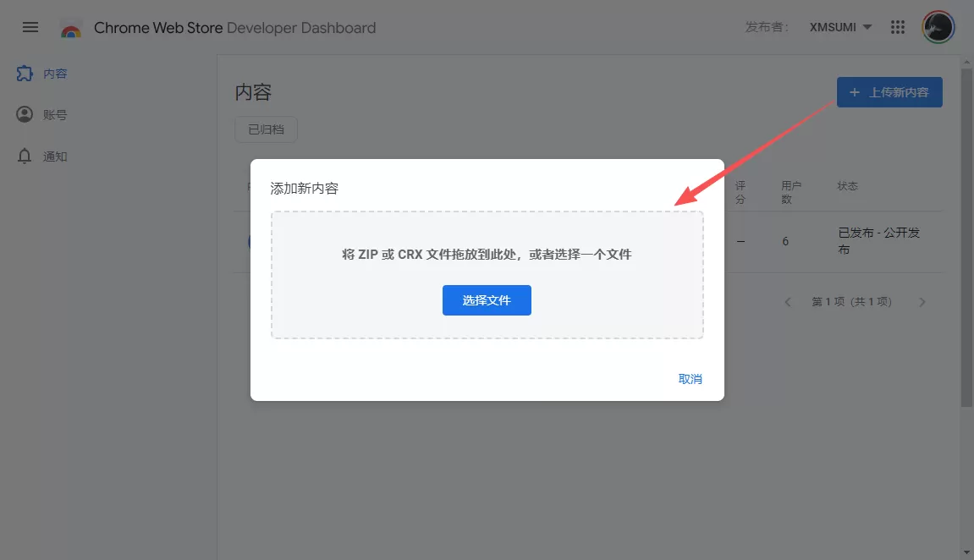Go to the next page chevron
The height and width of the screenshot is (560, 974).
[x=922, y=302]
